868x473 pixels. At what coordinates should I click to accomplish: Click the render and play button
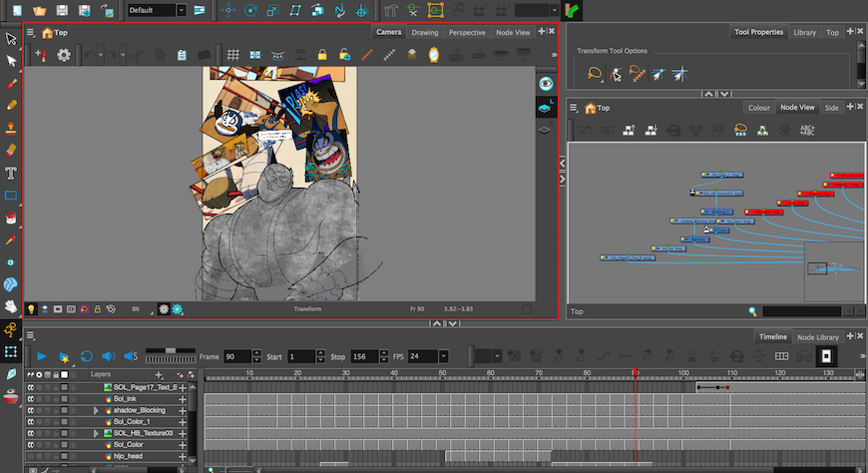point(64,356)
